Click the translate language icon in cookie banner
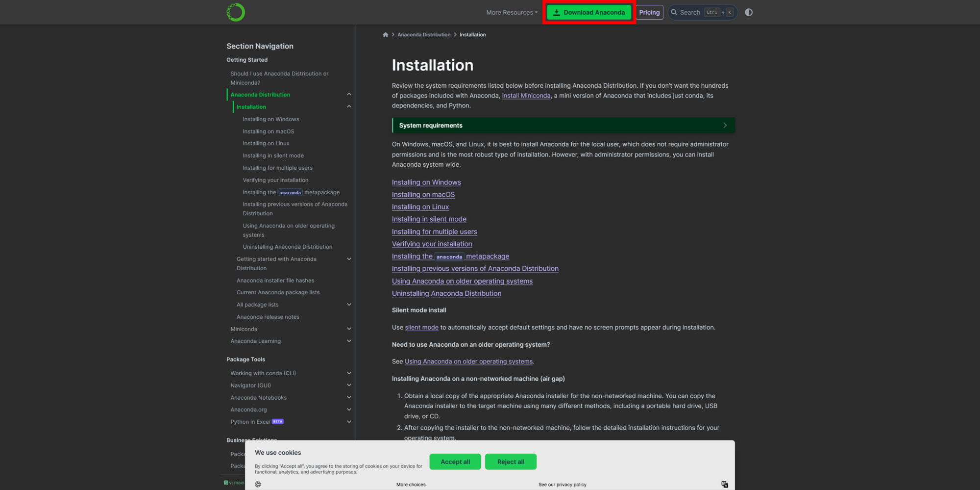The image size is (980, 490). (725, 484)
